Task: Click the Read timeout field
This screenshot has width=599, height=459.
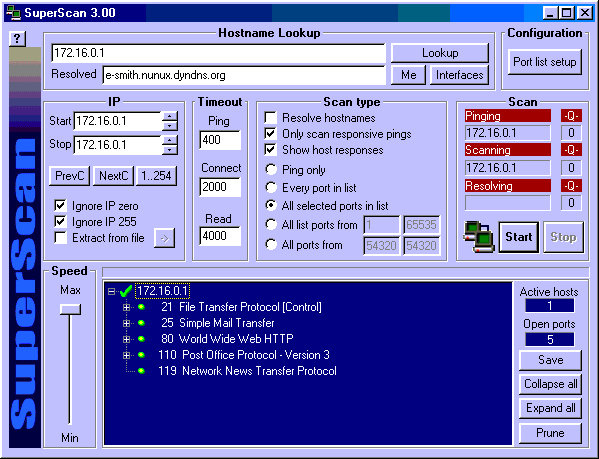Action: click(220, 236)
